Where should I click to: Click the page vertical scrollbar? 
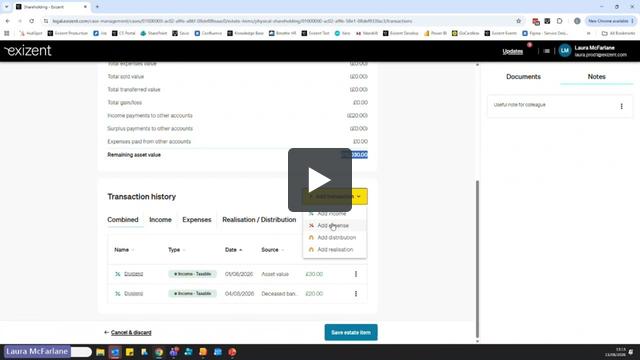click(x=477, y=259)
